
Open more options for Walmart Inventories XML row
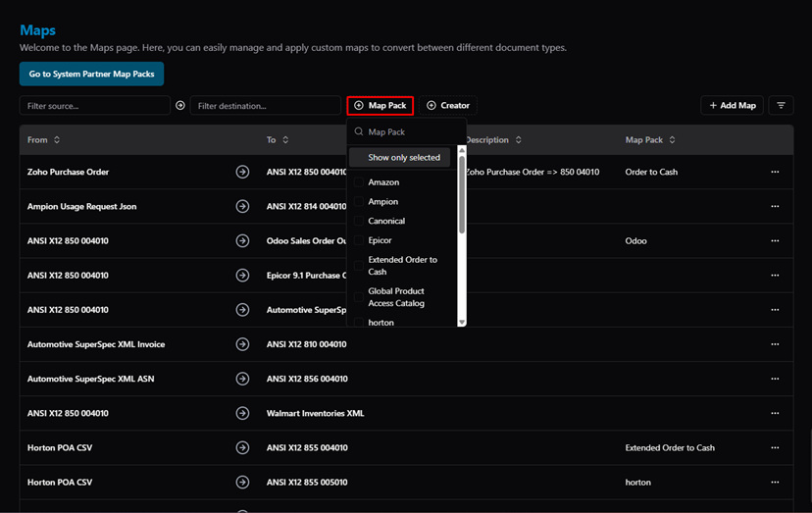click(775, 413)
